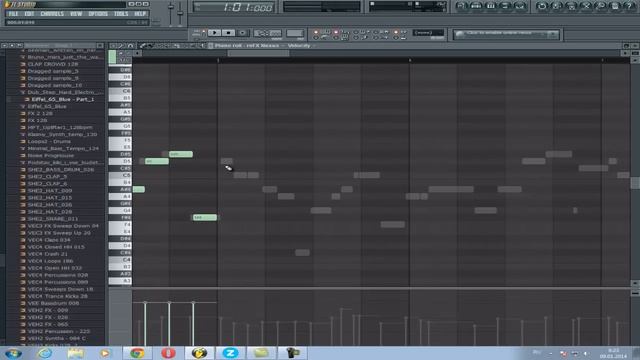Viewport: 640px width, 360px height.
Task: Open the OPTIONS menu
Action: (x=98, y=14)
